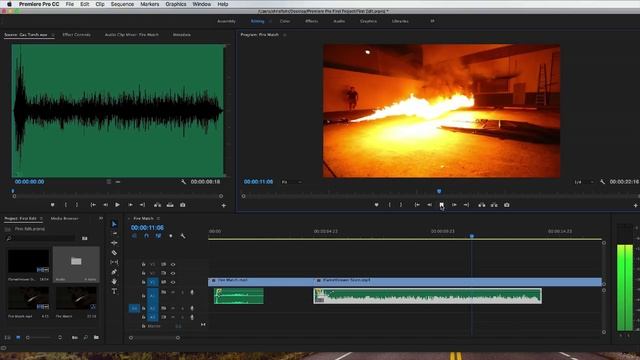Select the Slip tool
The image size is (640, 360).
point(114,262)
